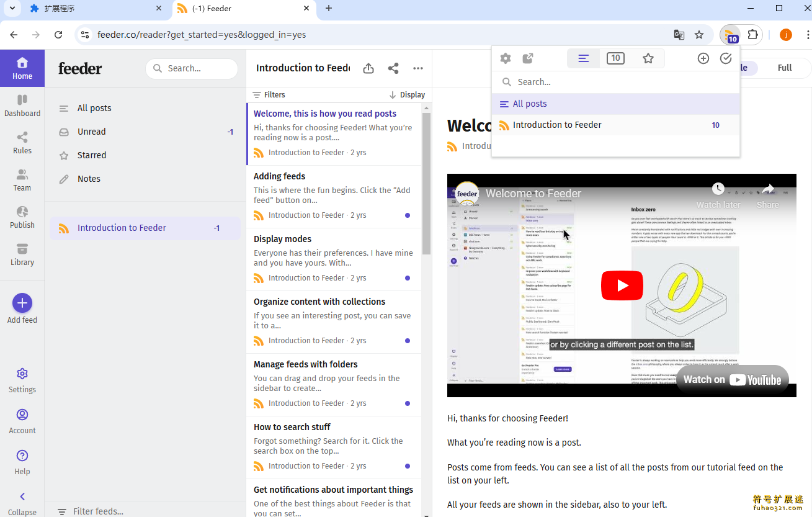Open the Rules section
This screenshot has height=517, width=812.
point(22,143)
